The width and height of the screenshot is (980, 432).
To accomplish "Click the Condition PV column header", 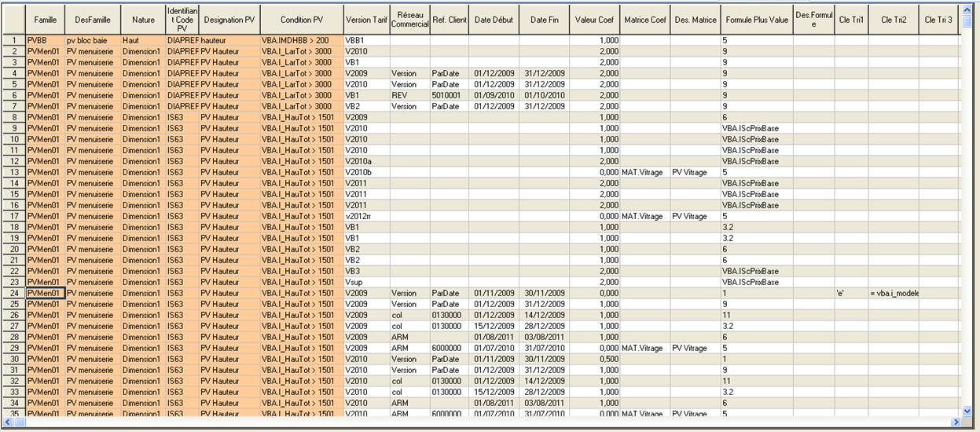I will pyautogui.click(x=301, y=19).
